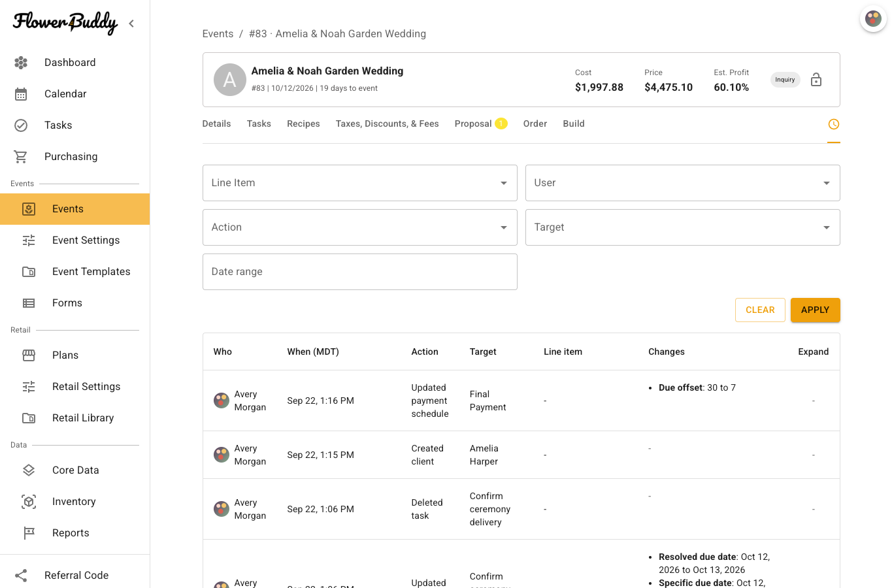Image resolution: width=892 pixels, height=588 pixels.
Task: Click the Inventory cube icon
Action: pos(29,502)
